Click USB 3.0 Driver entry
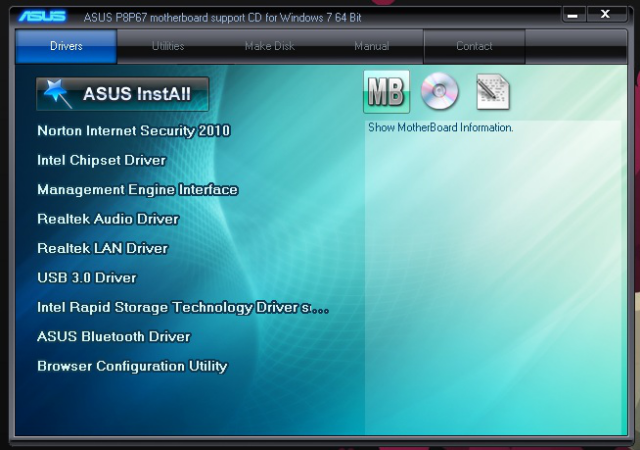Image resolution: width=640 pixels, height=450 pixels. tap(87, 278)
